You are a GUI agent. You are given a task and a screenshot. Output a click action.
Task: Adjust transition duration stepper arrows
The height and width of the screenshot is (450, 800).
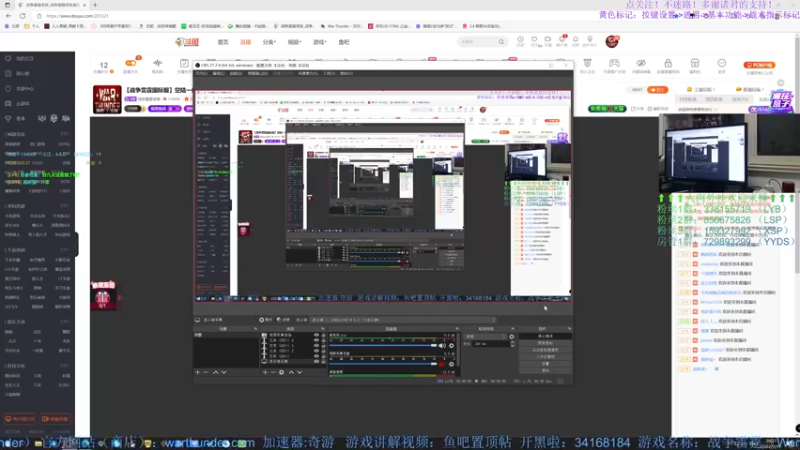[512, 344]
